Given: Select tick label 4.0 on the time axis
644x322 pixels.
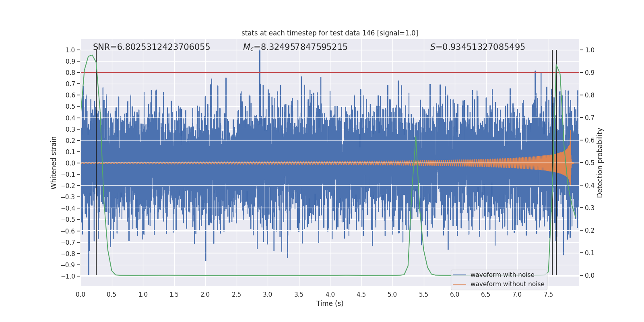Looking at the screenshot, I should coord(330,295).
